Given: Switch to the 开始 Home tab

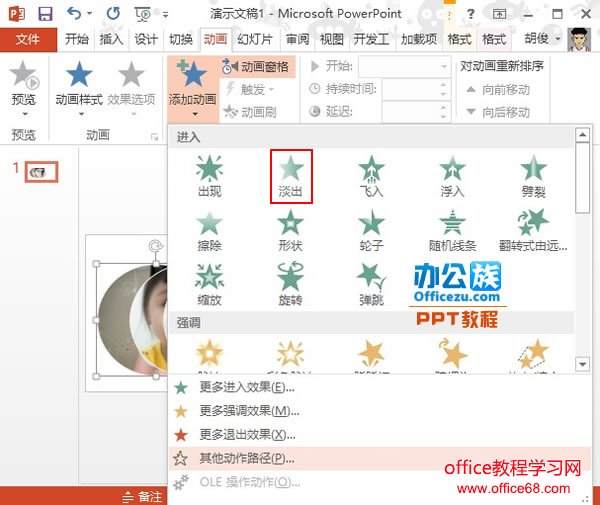Looking at the screenshot, I should [77, 39].
